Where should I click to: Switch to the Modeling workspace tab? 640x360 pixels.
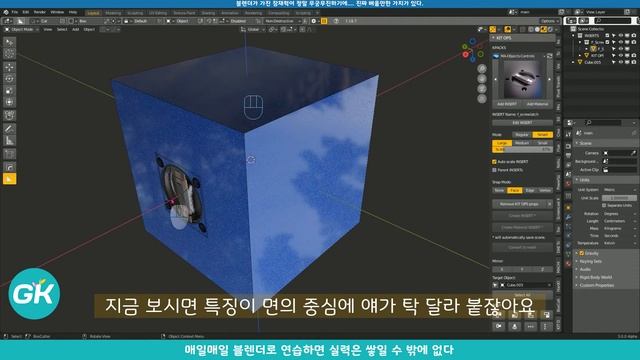113,13
